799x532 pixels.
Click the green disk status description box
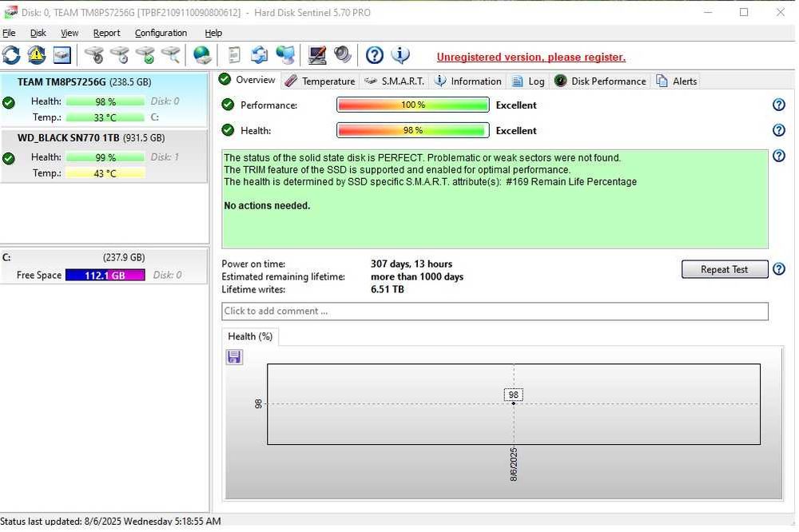point(495,199)
